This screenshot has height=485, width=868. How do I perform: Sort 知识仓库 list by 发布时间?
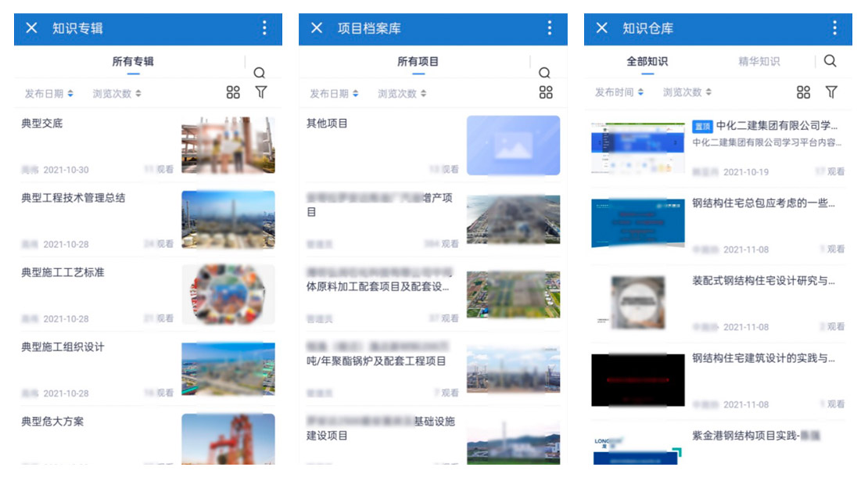coord(619,92)
